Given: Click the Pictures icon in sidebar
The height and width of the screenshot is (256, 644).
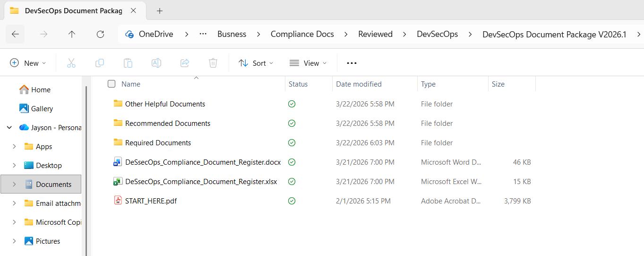Looking at the screenshot, I should point(29,241).
